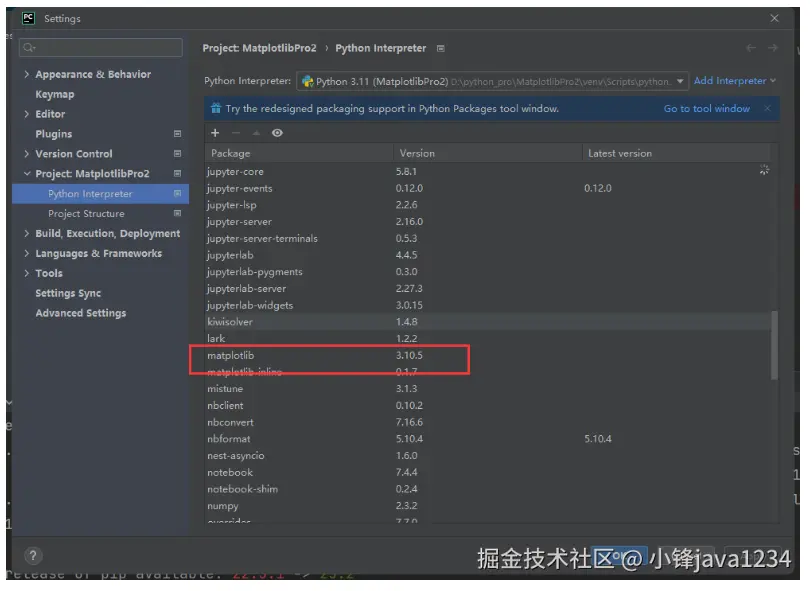Open Advanced Settings page
The width and height of the screenshot is (810, 591).
[81, 313]
